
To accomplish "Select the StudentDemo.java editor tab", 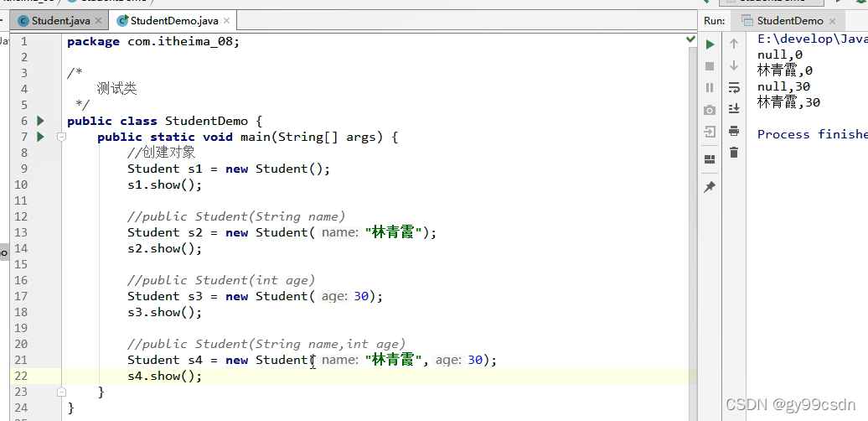I will (174, 21).
